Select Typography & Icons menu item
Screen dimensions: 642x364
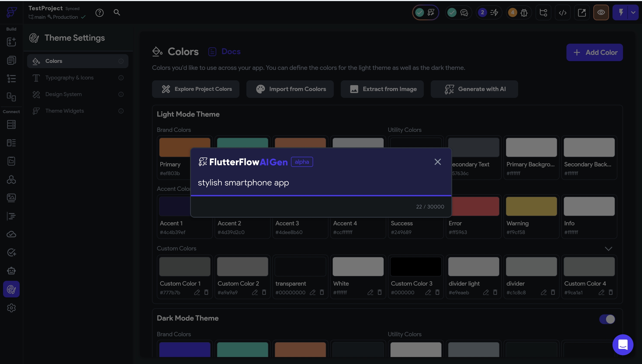click(x=69, y=78)
